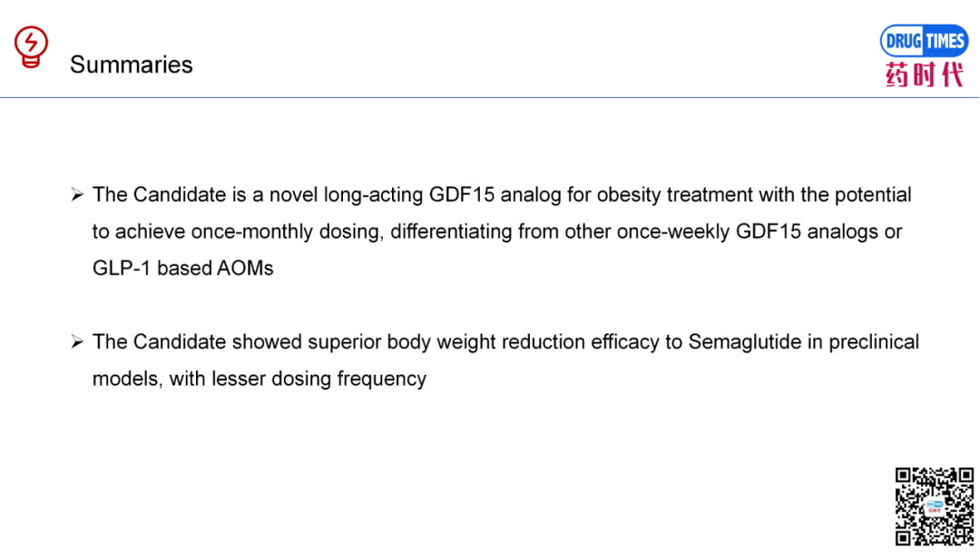Click the first bullet arrow marker
980x552 pixels.
[x=77, y=194]
